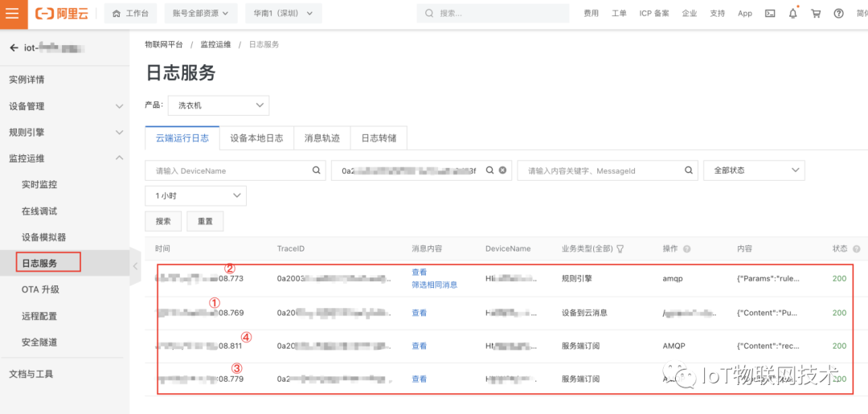This screenshot has height=414, width=868.
Task: Click 筛选相同消息 link
Action: [x=435, y=285]
